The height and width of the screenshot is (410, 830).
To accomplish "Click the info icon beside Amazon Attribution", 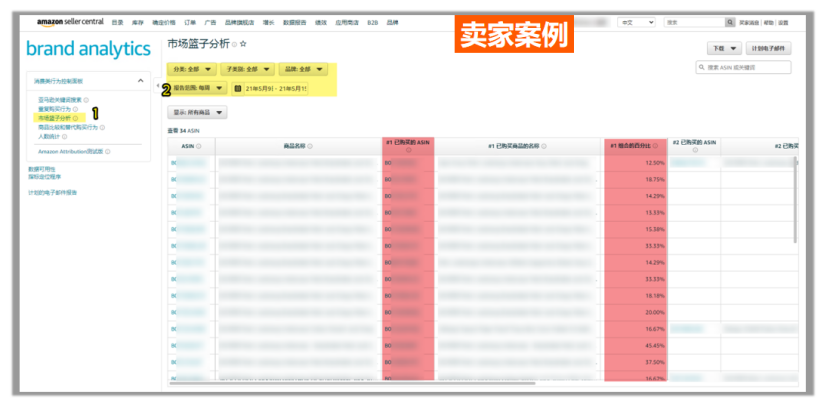I will (x=107, y=152).
